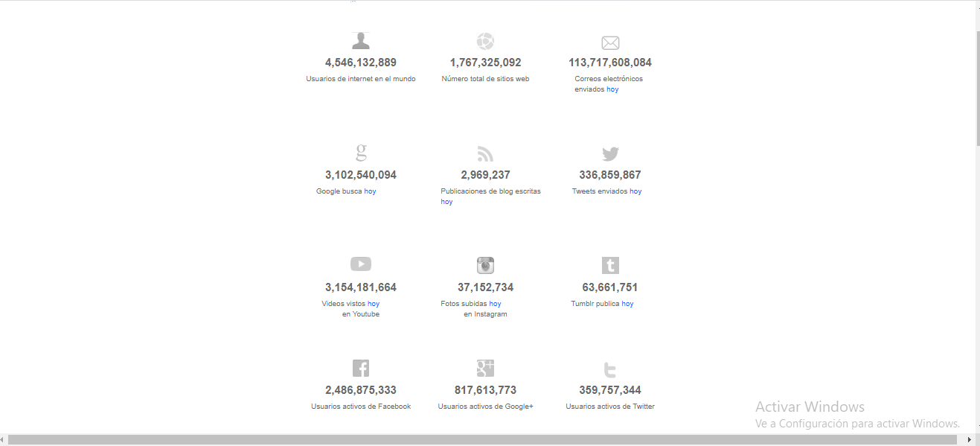Open the 'hoy' link beside Fotos subidas
This screenshot has width=980, height=446.
tap(495, 304)
